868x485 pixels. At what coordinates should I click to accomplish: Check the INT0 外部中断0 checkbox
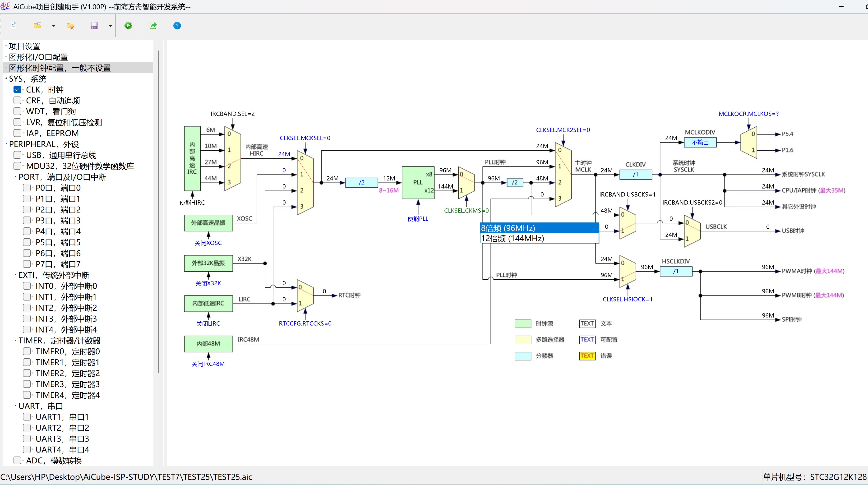coord(27,286)
